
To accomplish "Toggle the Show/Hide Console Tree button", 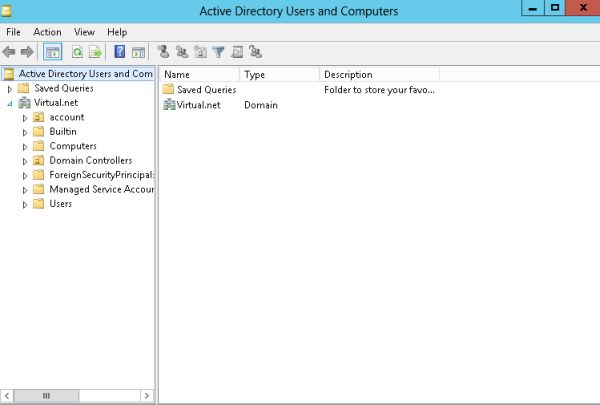I will coord(52,52).
